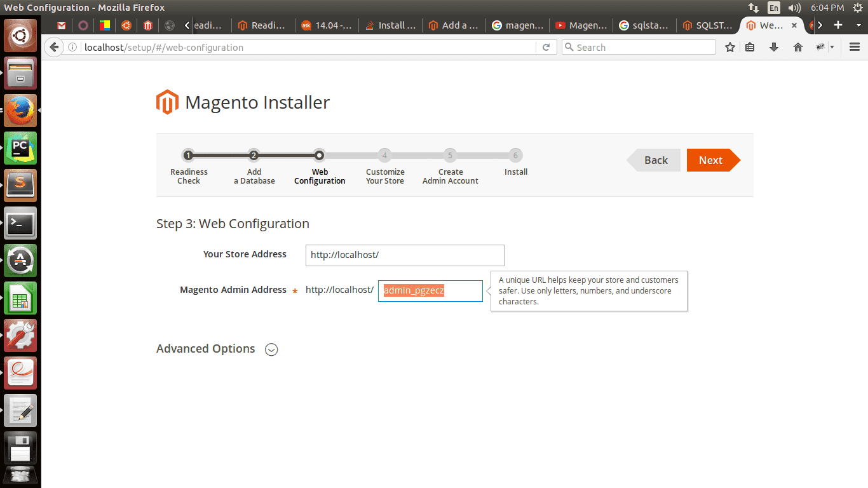868x488 pixels.
Task: Show site information icon in address bar
Action: click(x=73, y=48)
